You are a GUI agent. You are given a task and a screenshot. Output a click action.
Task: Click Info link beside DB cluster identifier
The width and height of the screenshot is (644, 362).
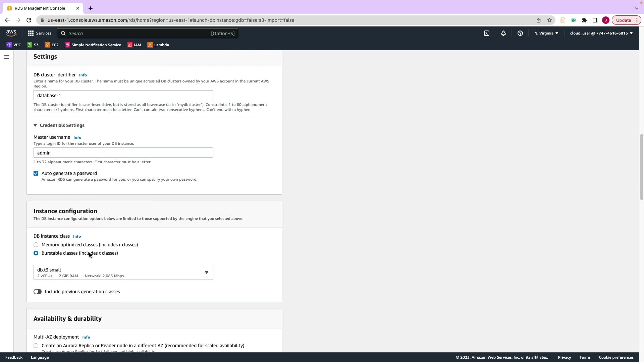coord(83,75)
